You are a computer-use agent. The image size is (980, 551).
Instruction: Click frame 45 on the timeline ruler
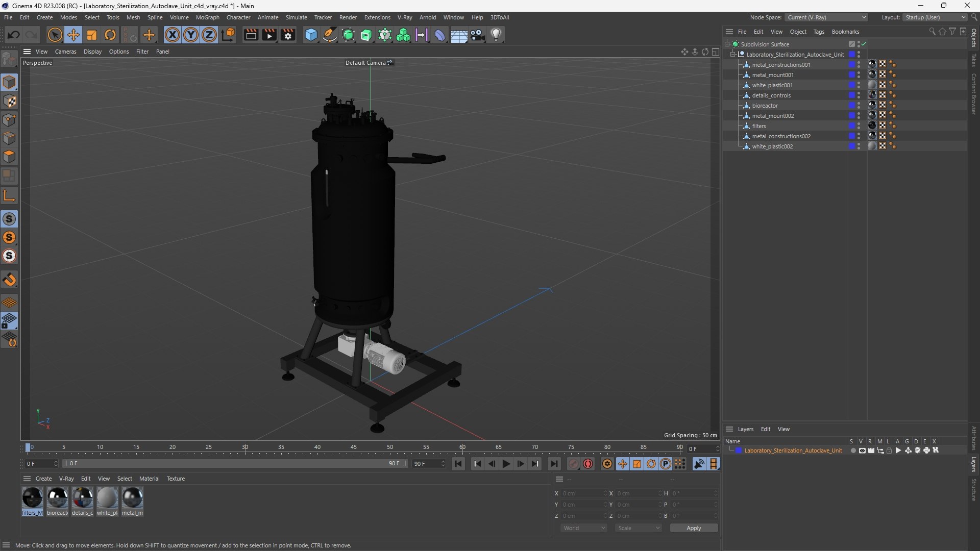(354, 447)
